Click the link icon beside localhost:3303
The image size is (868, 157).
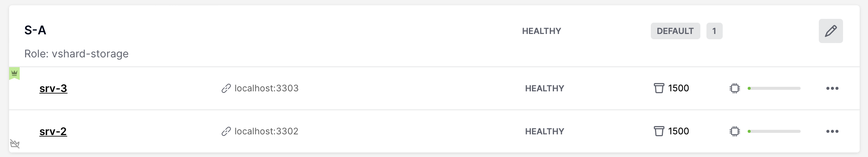click(x=226, y=88)
